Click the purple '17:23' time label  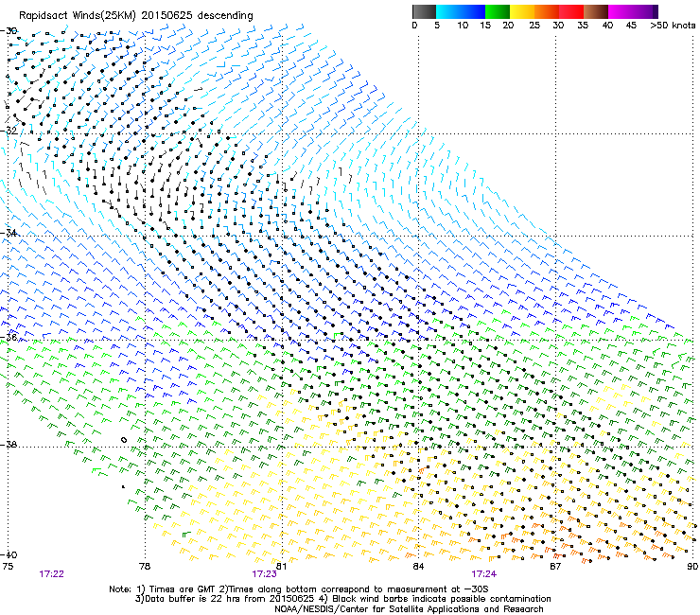(x=264, y=574)
